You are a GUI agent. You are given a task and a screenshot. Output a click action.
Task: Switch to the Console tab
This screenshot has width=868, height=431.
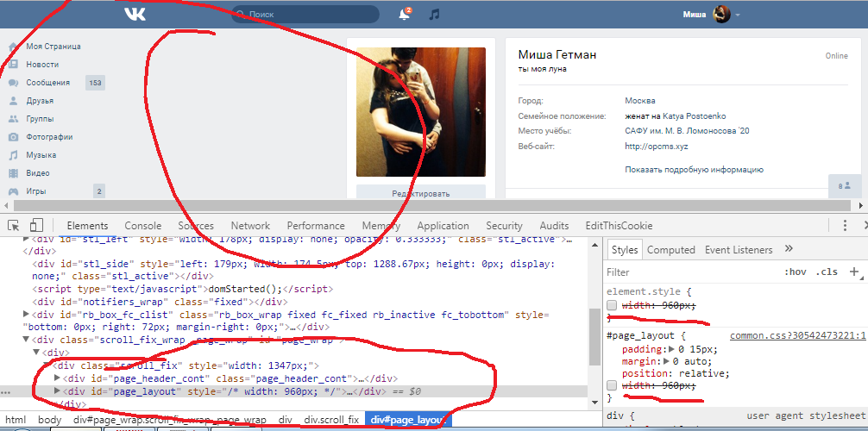[x=142, y=226]
